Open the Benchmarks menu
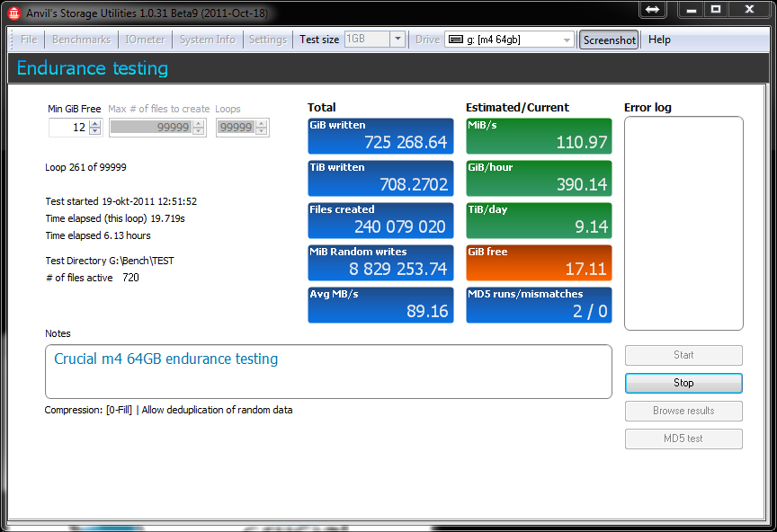 point(81,40)
